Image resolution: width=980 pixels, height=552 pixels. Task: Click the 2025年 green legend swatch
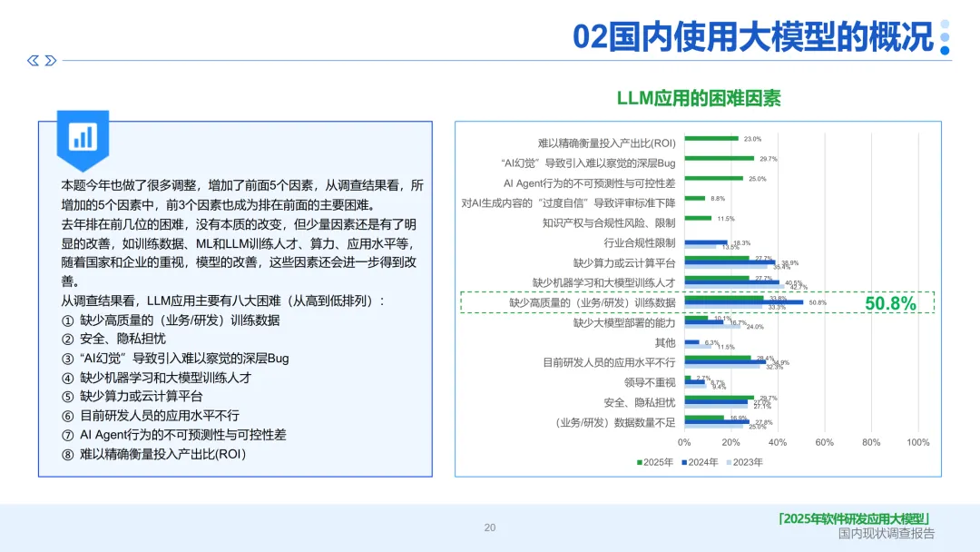(640, 463)
